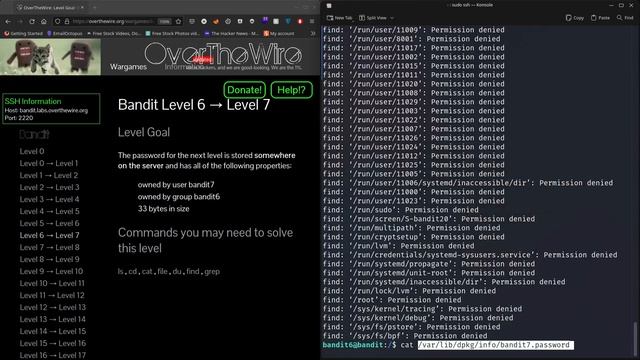
Task: Open the Free Stock Videos bookmark
Action: click(x=114, y=33)
